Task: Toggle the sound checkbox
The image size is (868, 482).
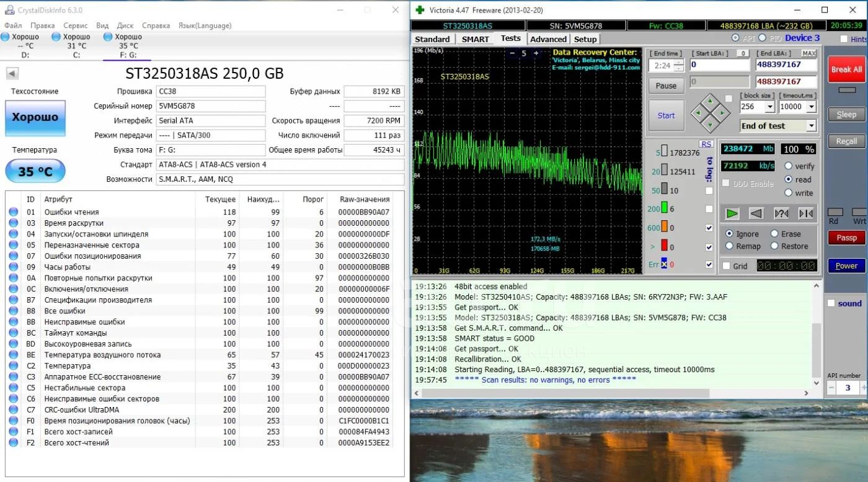Action: pos(831,303)
